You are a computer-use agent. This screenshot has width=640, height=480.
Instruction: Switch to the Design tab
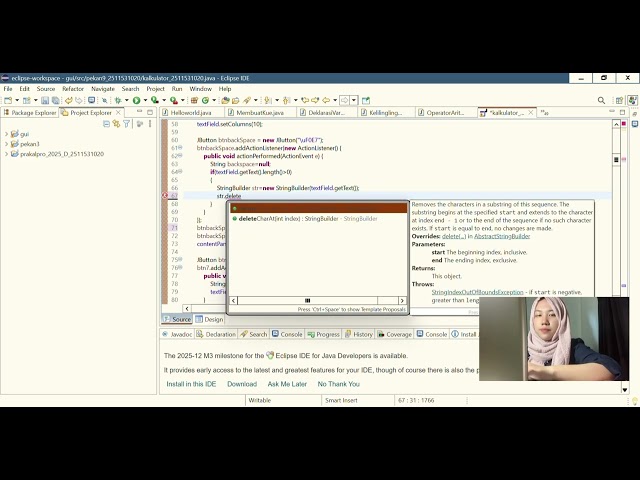[x=210, y=320]
